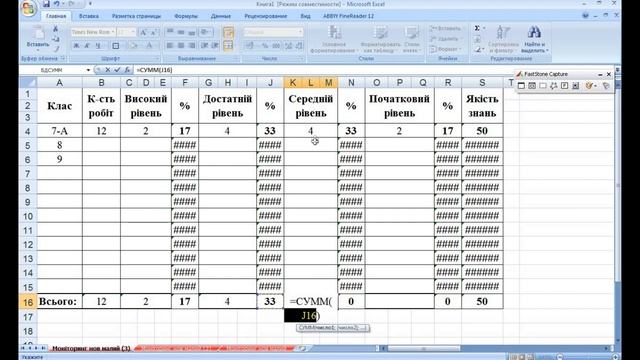This screenshot has height=360, width=640.
Task: Click the Cut scissors icon
Action: click(56, 29)
